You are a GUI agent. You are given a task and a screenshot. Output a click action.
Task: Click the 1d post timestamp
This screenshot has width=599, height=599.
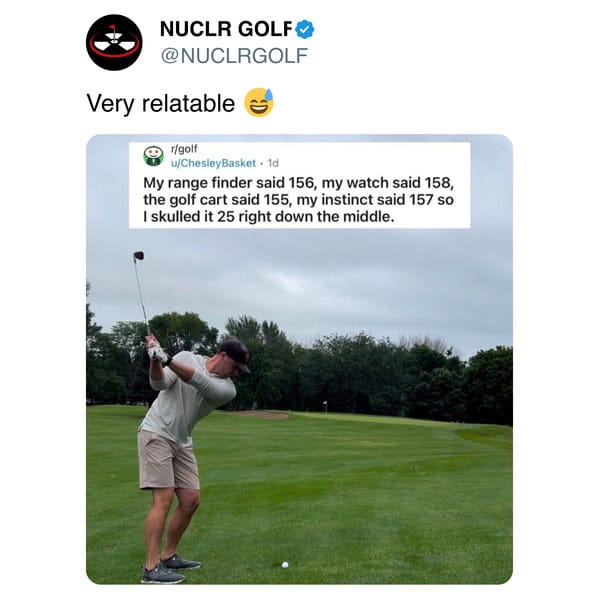[x=273, y=163]
